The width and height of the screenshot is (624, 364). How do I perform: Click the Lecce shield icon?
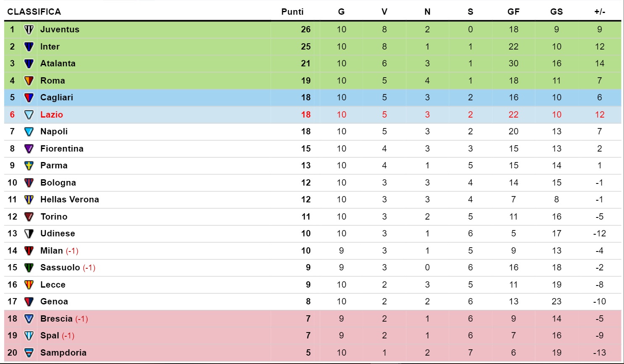[29, 285]
